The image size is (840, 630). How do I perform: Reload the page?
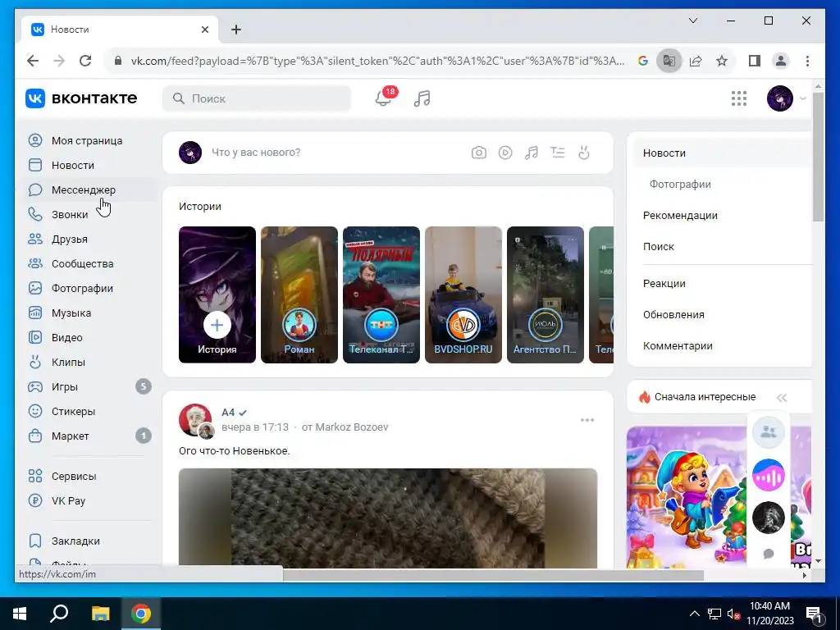pyautogui.click(x=85, y=61)
